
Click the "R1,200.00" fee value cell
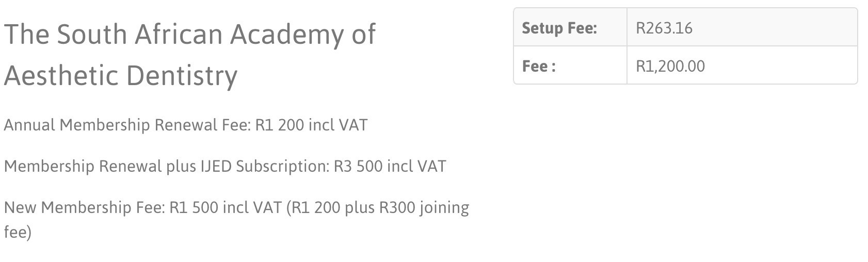742,65
